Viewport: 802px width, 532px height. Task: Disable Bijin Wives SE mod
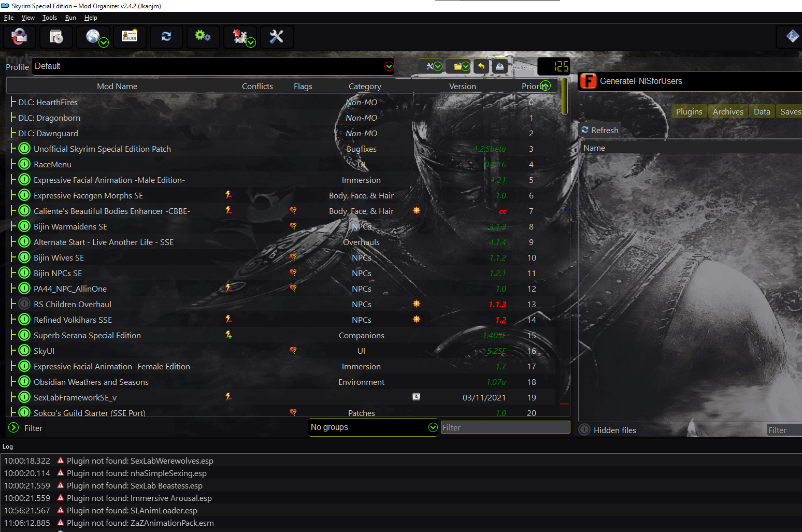[24, 257]
